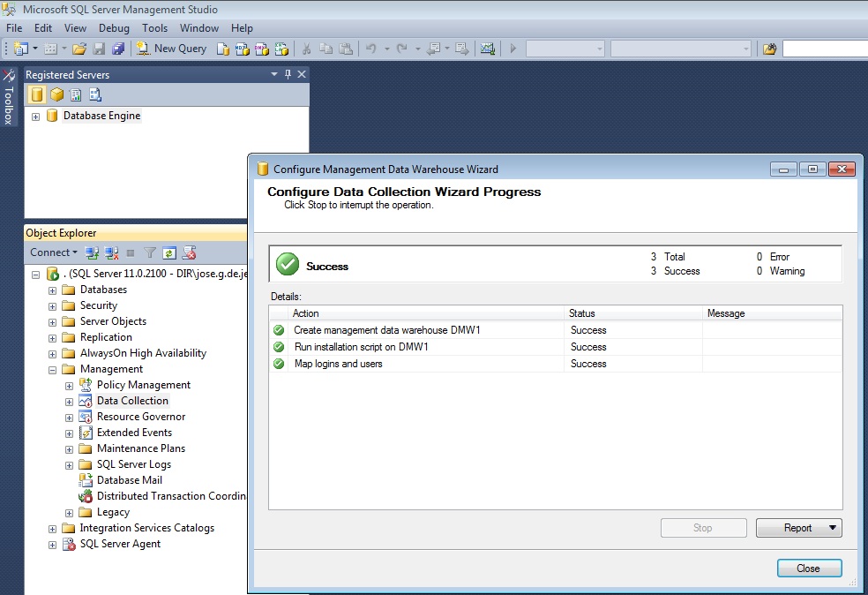Image resolution: width=868 pixels, height=595 pixels.
Task: Click the Status column header
Action: [633, 313]
